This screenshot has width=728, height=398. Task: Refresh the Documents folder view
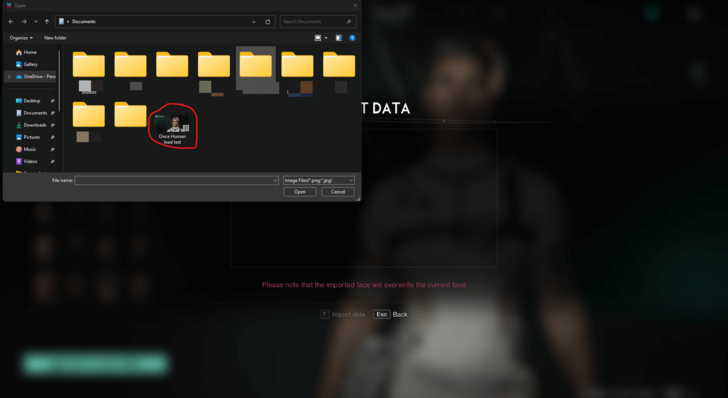tap(268, 22)
